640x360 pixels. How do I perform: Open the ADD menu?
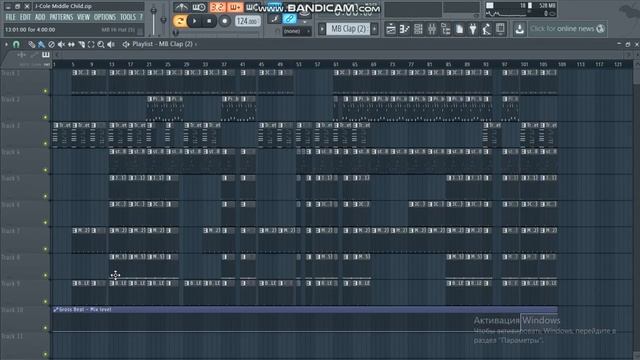40,17
